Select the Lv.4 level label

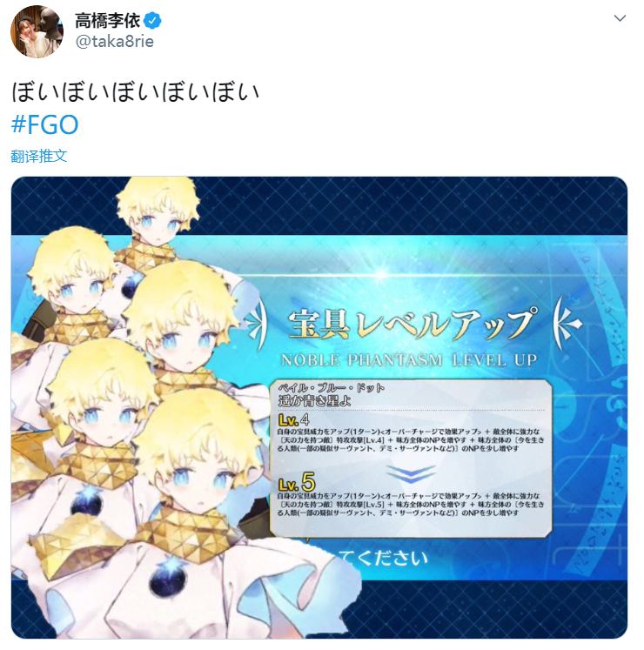point(293,420)
